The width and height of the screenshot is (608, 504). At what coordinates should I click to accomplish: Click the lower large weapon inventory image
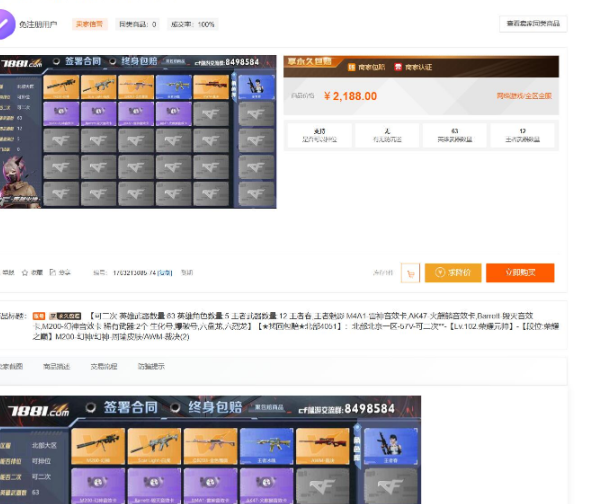point(210,450)
